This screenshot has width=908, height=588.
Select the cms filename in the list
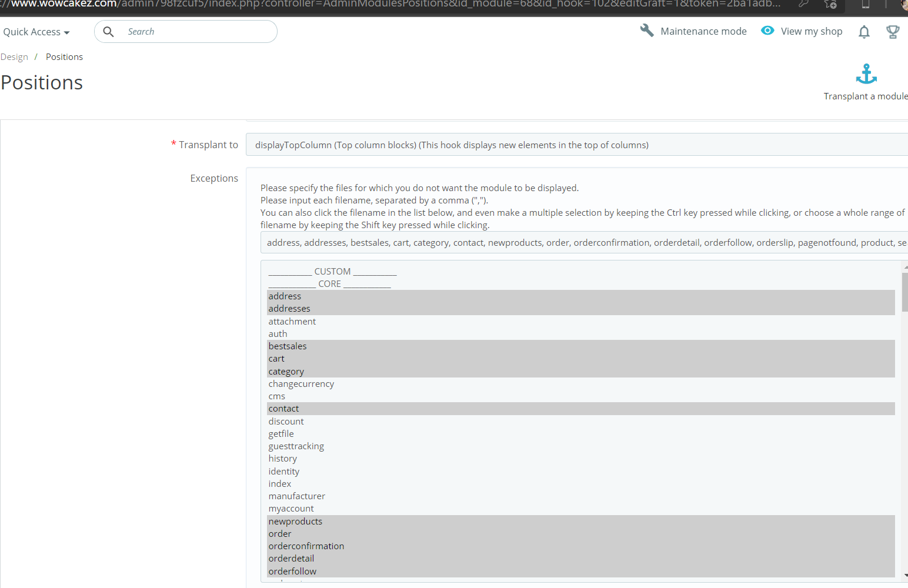581,396
